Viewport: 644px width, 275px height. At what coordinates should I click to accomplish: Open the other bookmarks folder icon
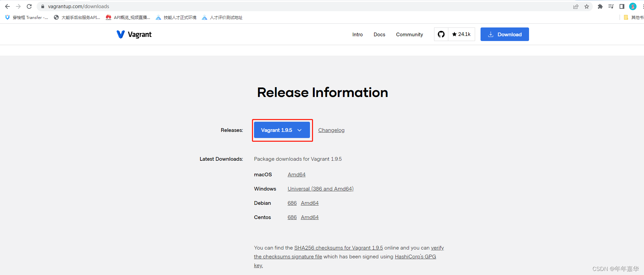pyautogui.click(x=626, y=17)
